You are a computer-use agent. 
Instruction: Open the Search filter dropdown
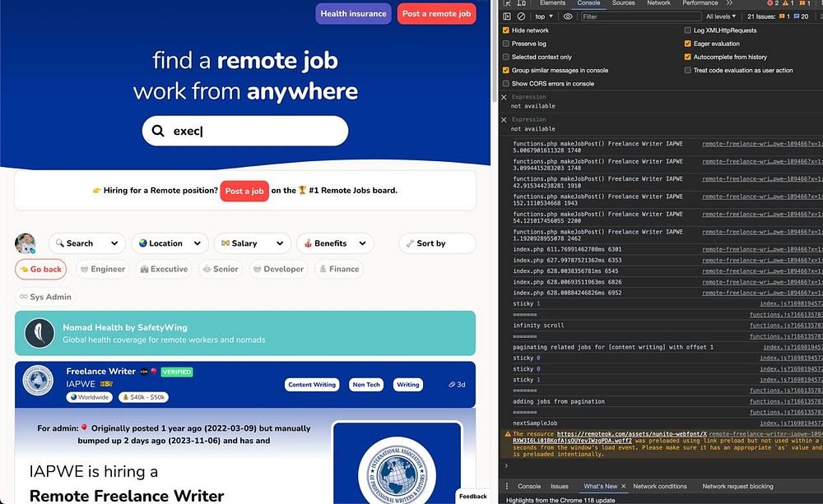coord(87,243)
